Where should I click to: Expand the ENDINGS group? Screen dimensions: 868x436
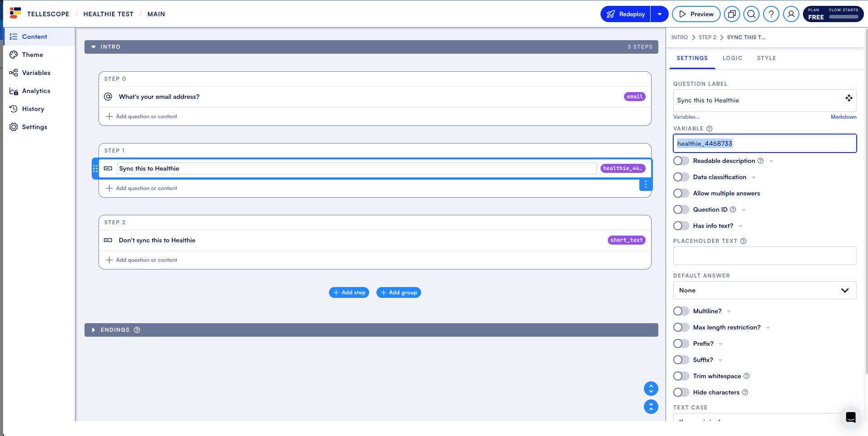94,330
